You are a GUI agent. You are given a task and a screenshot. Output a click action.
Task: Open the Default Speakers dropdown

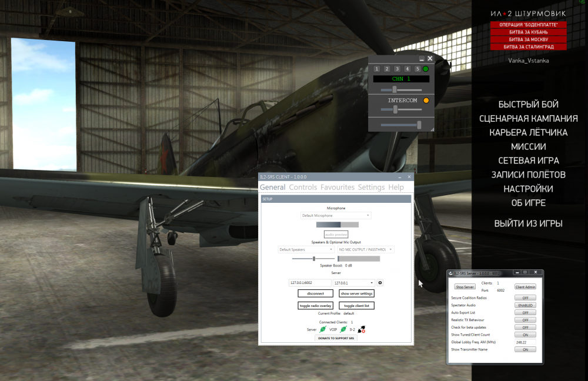point(306,249)
